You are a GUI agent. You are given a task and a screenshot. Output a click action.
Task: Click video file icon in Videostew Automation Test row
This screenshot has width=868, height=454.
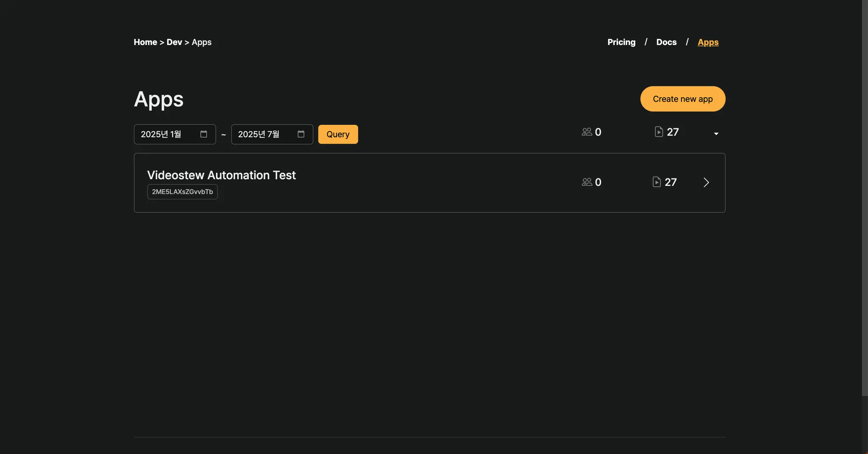click(x=657, y=182)
